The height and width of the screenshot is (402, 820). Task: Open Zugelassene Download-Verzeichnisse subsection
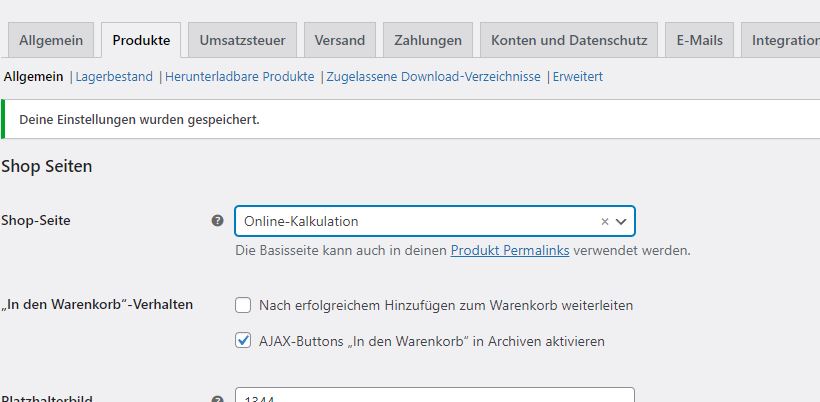434,77
